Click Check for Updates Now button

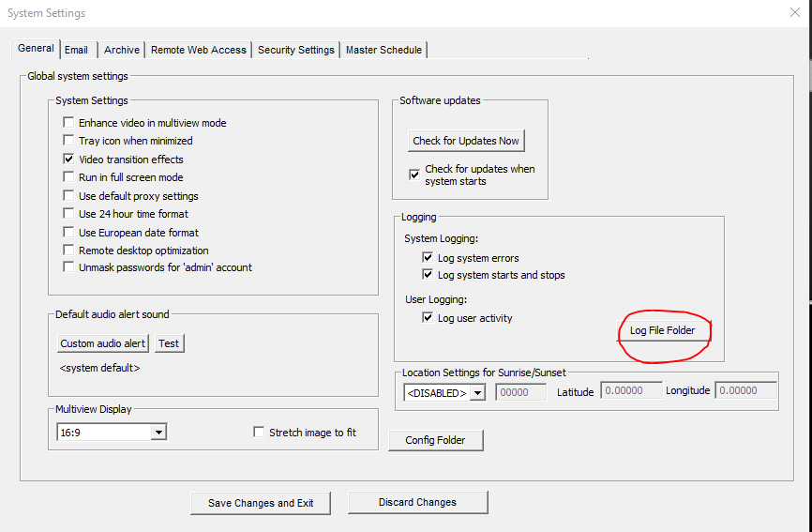[466, 141]
